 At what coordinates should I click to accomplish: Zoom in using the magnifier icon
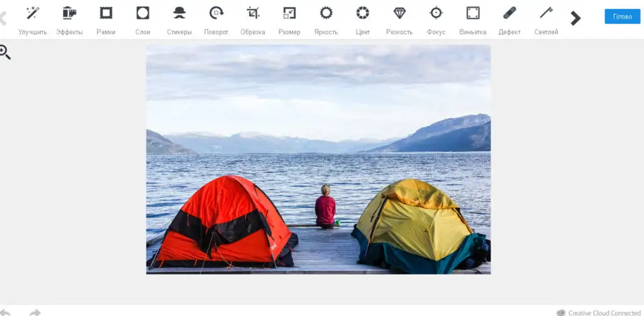(x=5, y=53)
